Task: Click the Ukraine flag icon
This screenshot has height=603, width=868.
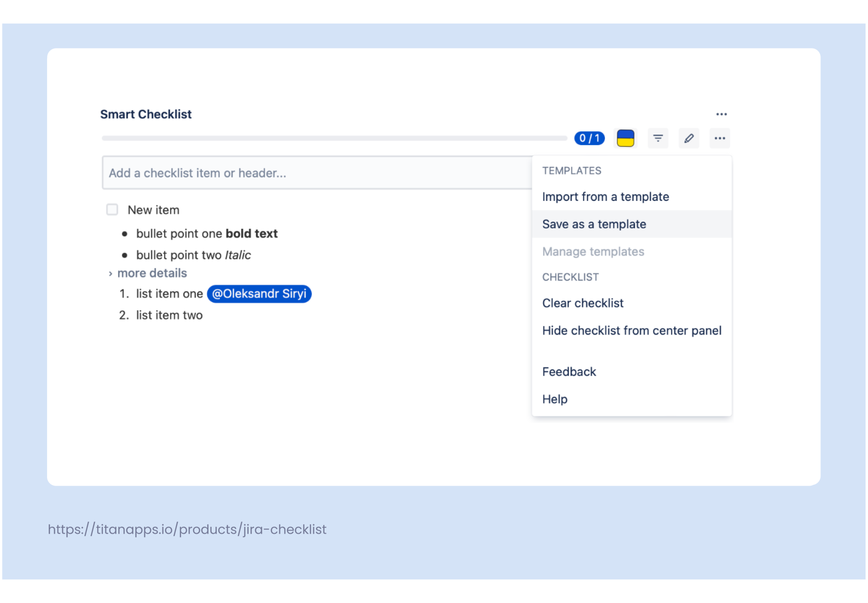Action: (x=625, y=138)
